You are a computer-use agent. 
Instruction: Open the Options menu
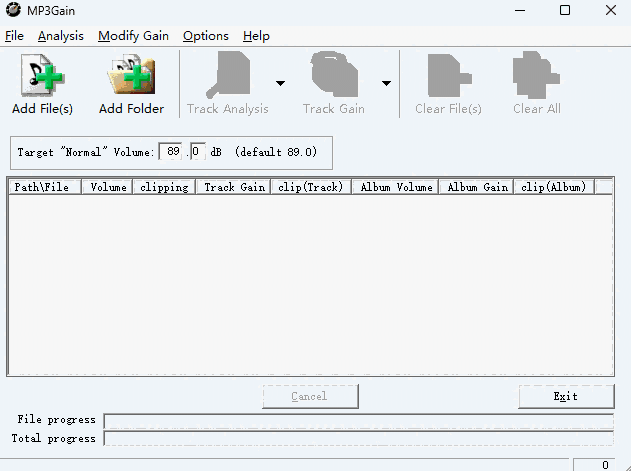point(206,36)
